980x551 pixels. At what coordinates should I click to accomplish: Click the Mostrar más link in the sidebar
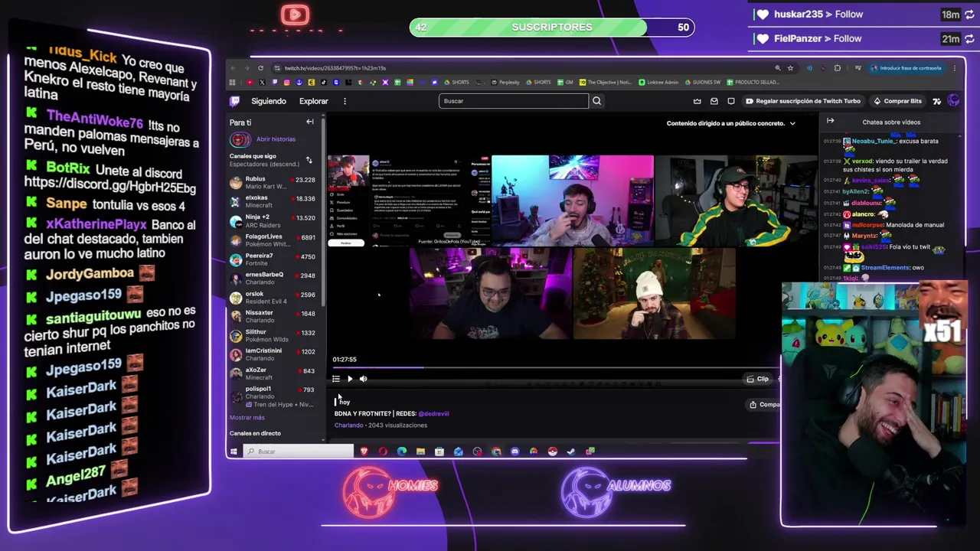247,418
